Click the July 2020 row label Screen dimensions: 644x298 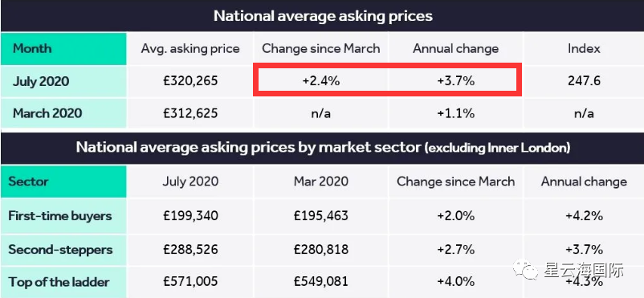tap(41, 81)
